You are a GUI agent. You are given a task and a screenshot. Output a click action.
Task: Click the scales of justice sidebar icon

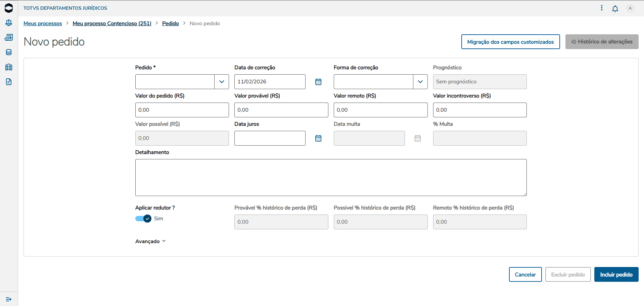pyautogui.click(x=9, y=23)
